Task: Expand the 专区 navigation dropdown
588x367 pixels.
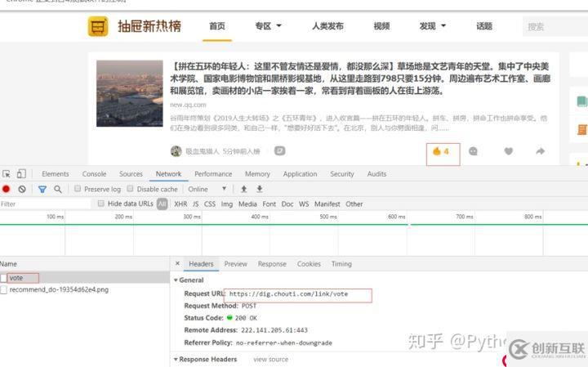Action: [x=268, y=26]
